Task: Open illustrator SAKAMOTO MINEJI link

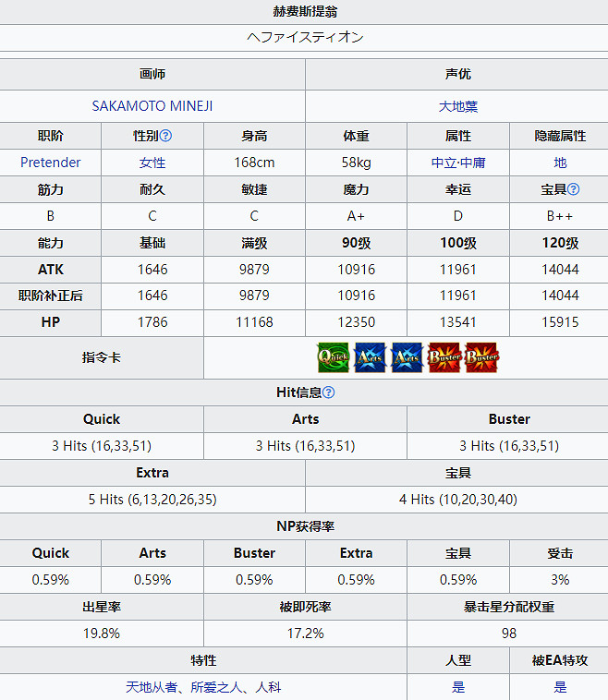Action: pyautogui.click(x=152, y=106)
